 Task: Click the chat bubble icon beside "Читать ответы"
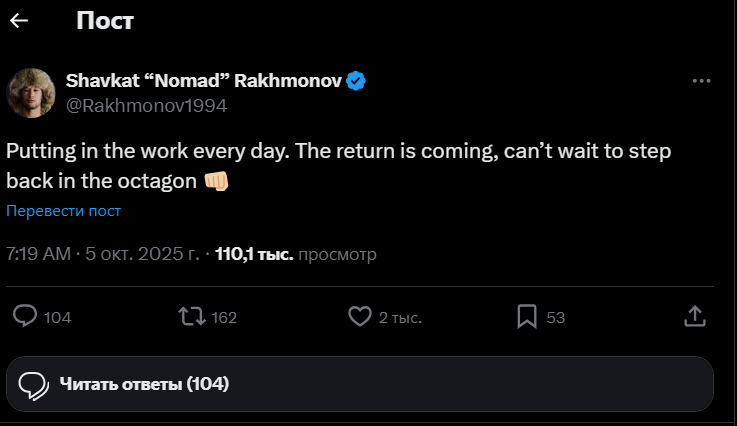coord(35,384)
